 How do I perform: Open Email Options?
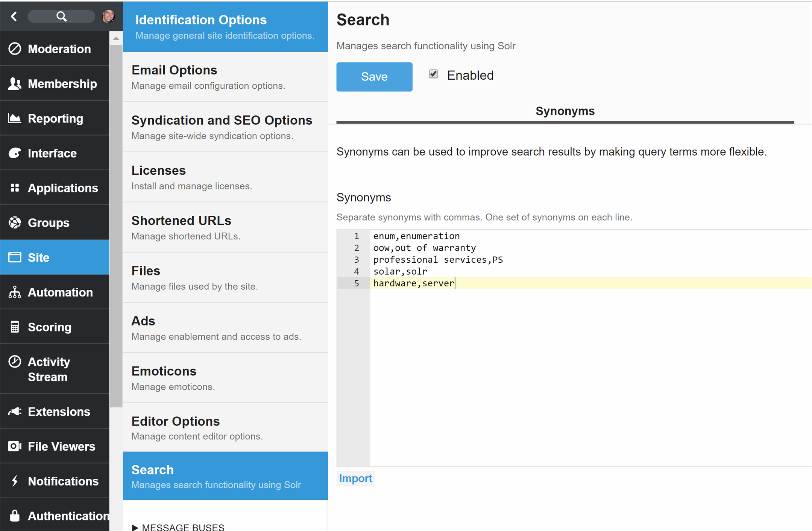226,77
